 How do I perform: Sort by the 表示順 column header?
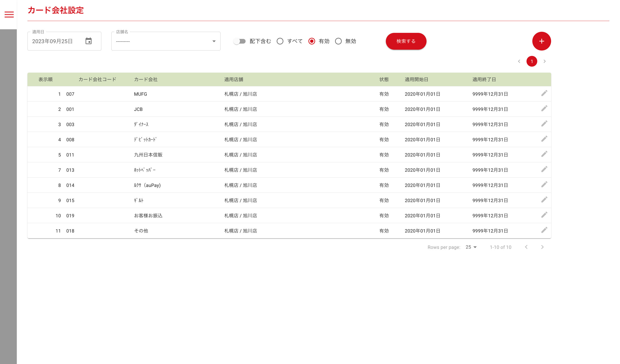[46, 79]
